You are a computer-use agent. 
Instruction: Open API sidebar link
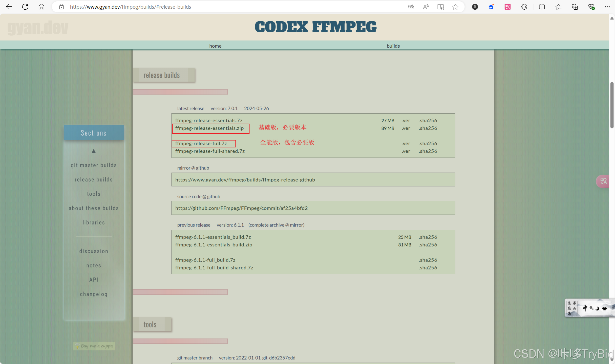tap(94, 280)
